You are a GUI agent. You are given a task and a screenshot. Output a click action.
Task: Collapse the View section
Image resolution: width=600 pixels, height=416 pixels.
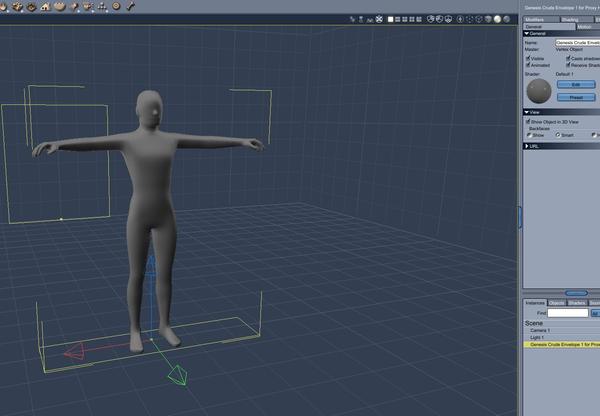[x=527, y=112]
